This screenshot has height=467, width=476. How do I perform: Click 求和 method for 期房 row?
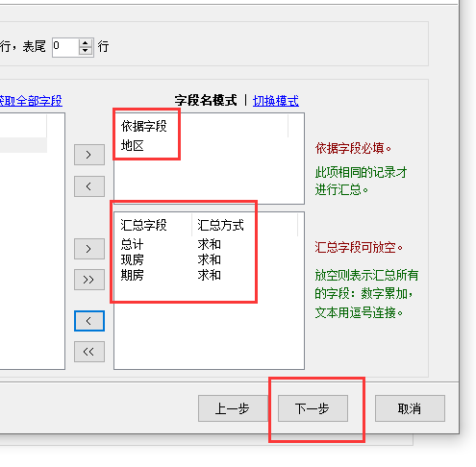[209, 275]
